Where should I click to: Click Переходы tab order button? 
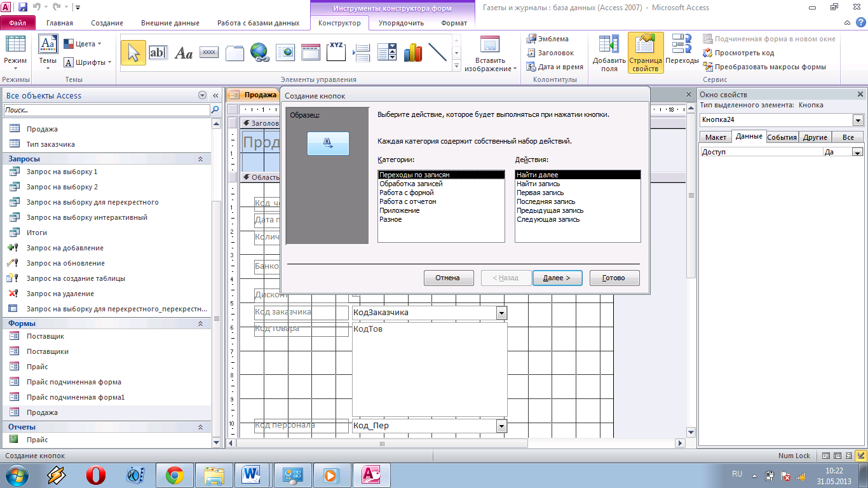pyautogui.click(x=682, y=53)
